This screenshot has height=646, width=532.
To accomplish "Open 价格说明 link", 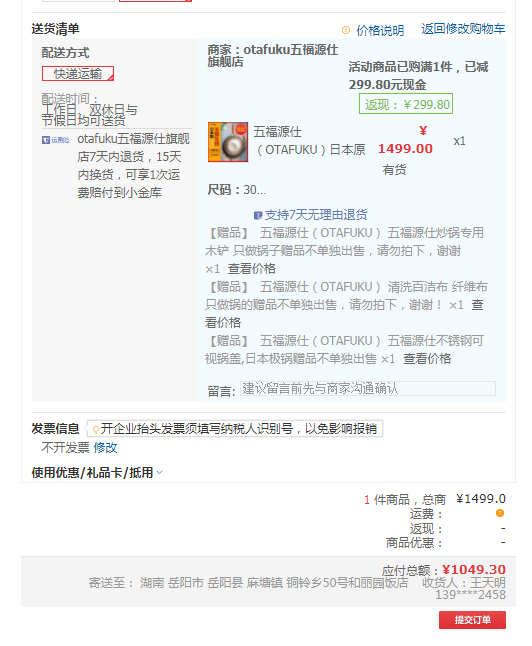I will (380, 30).
